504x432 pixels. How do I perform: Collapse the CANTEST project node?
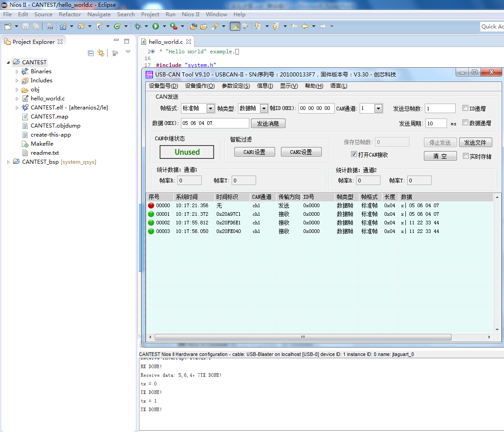pos(8,62)
